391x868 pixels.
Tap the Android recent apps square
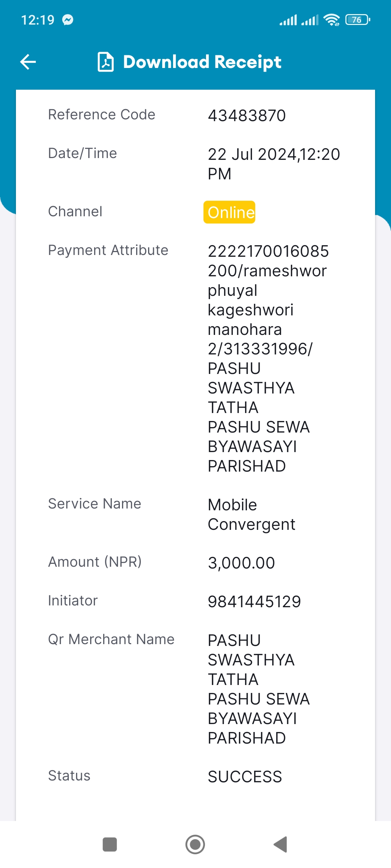tap(110, 844)
